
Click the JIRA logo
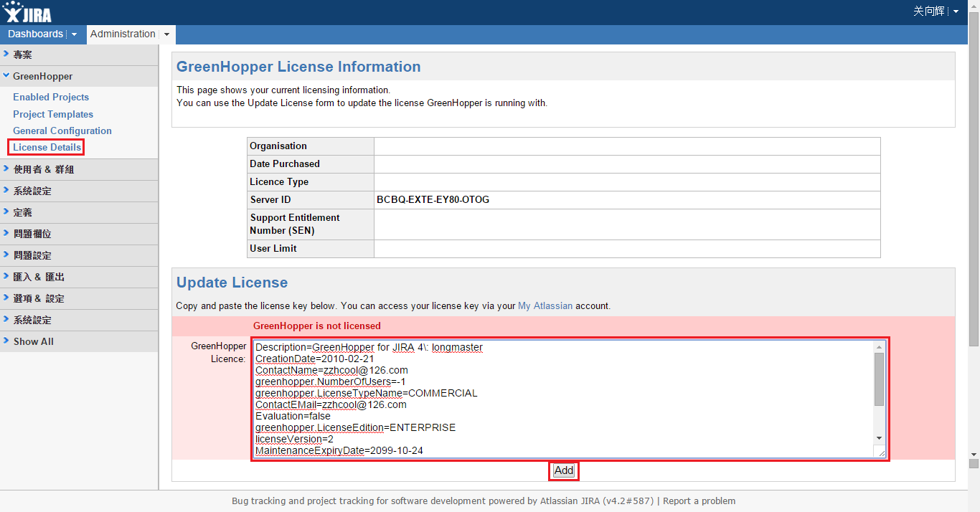pyautogui.click(x=27, y=12)
